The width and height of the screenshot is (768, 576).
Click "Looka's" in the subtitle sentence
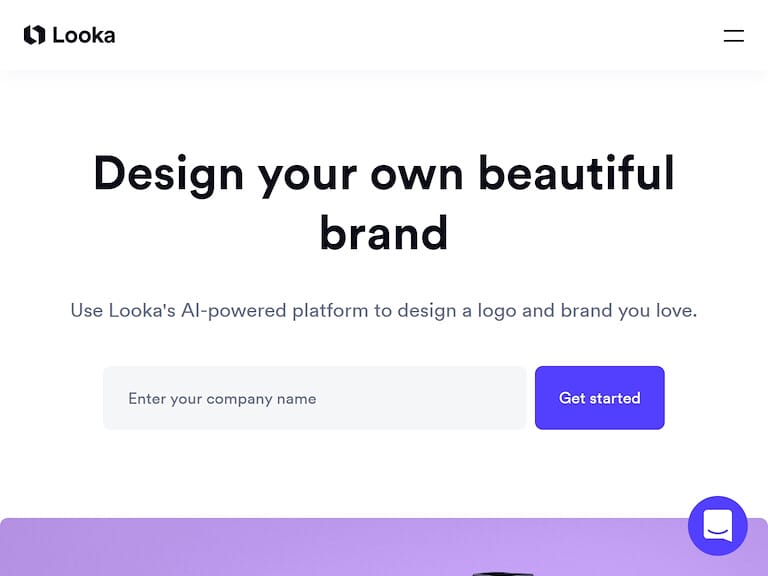coord(140,310)
